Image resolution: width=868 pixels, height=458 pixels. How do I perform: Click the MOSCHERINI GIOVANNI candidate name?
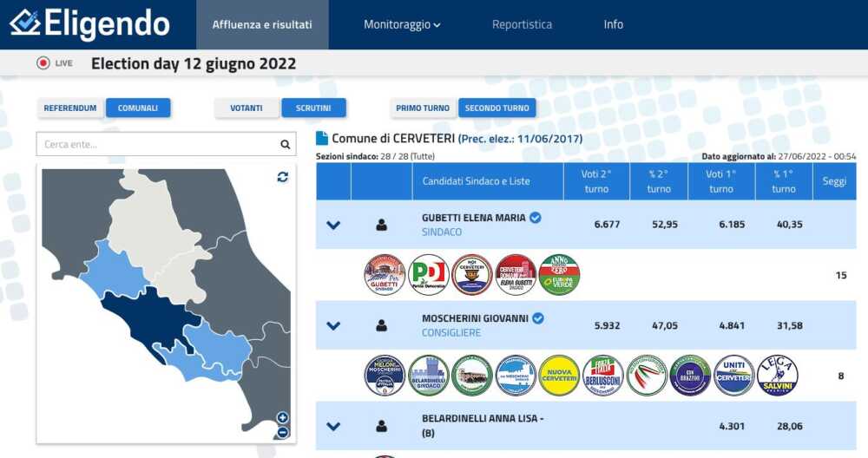pos(475,318)
